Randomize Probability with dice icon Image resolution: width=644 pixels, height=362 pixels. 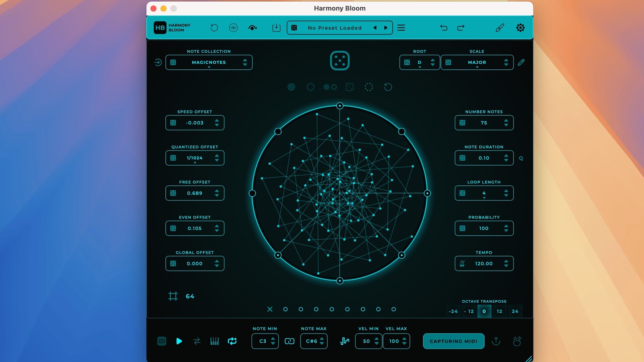[x=462, y=228]
